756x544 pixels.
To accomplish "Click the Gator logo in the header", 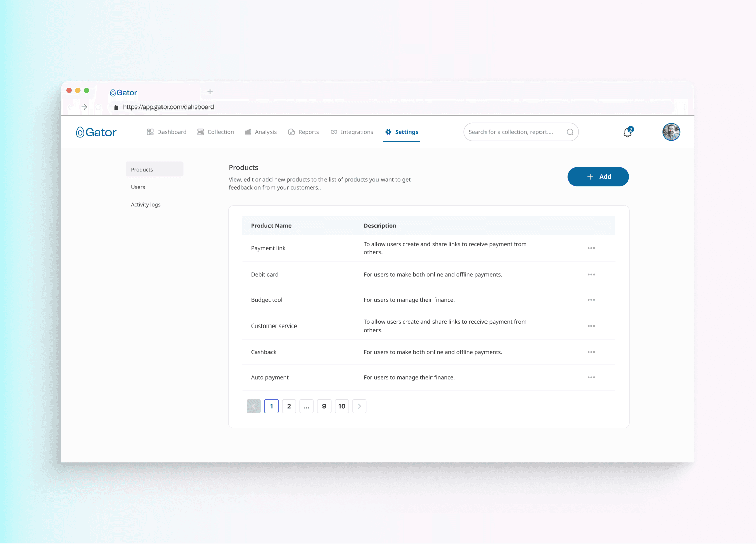I will click(96, 132).
